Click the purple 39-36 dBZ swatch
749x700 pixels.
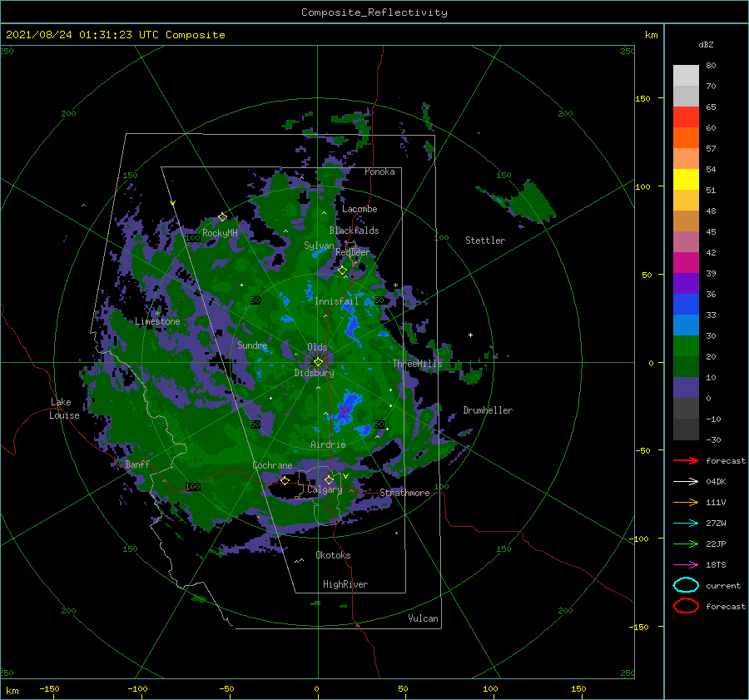coord(686,284)
